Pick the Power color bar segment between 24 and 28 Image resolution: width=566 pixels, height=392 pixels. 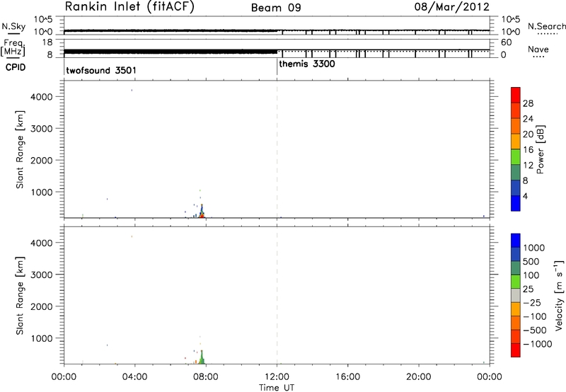pyautogui.click(x=516, y=110)
